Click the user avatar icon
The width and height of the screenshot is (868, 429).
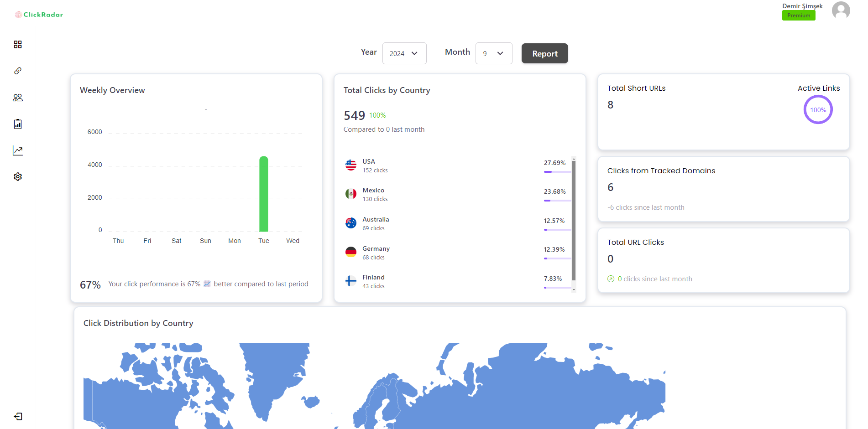(841, 10)
